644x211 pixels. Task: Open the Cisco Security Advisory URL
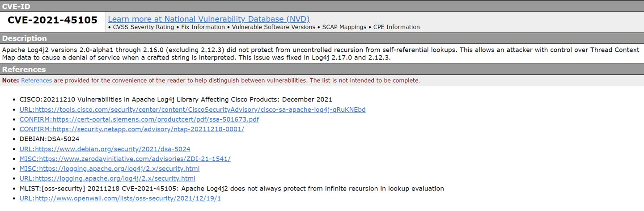[x=192, y=110]
